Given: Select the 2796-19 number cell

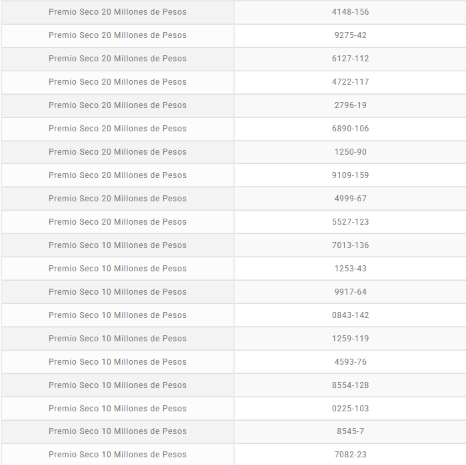Looking at the screenshot, I should click(350, 106).
